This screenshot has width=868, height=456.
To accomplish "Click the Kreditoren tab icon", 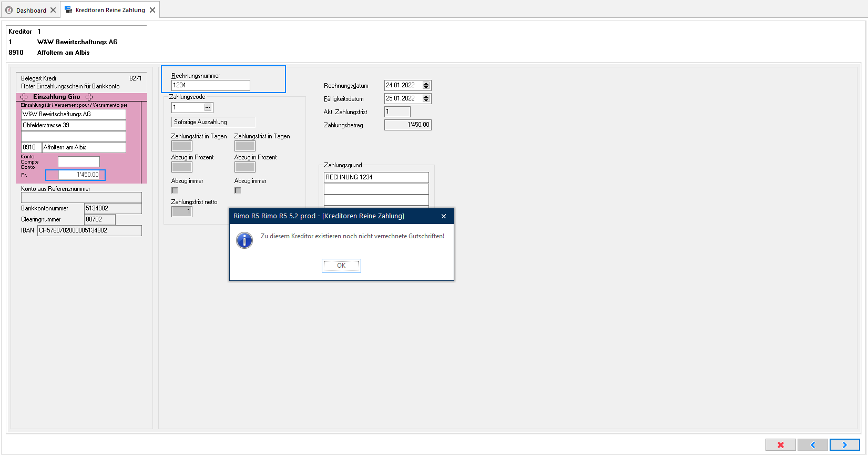I will 68,10.
